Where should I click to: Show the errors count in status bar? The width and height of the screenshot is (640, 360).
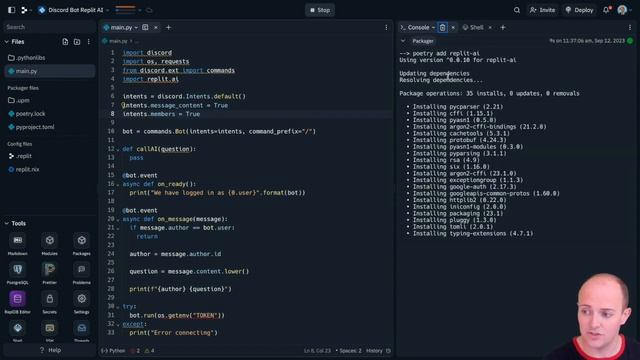[135, 351]
